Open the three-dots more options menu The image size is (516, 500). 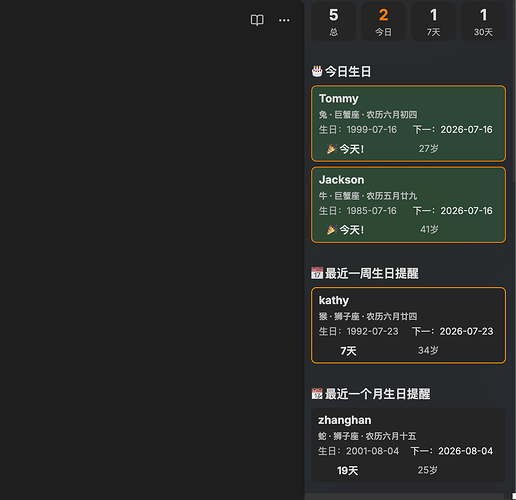tap(284, 20)
